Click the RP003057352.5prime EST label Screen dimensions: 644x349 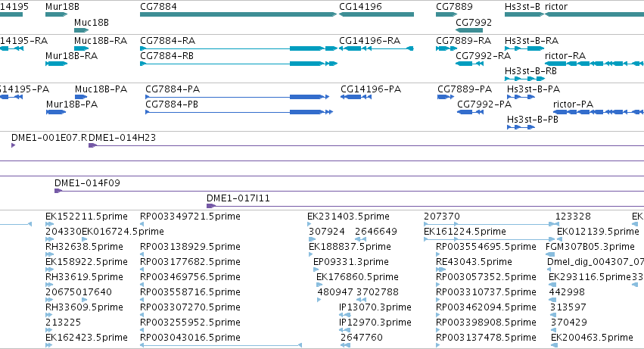[x=487, y=277]
